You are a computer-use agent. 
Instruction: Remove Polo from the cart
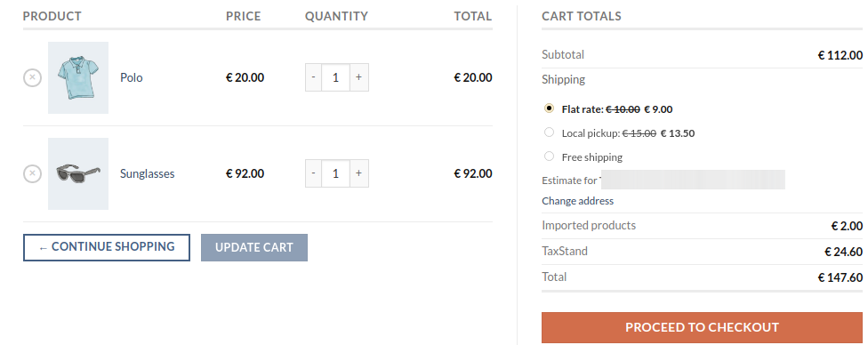pyautogui.click(x=32, y=77)
